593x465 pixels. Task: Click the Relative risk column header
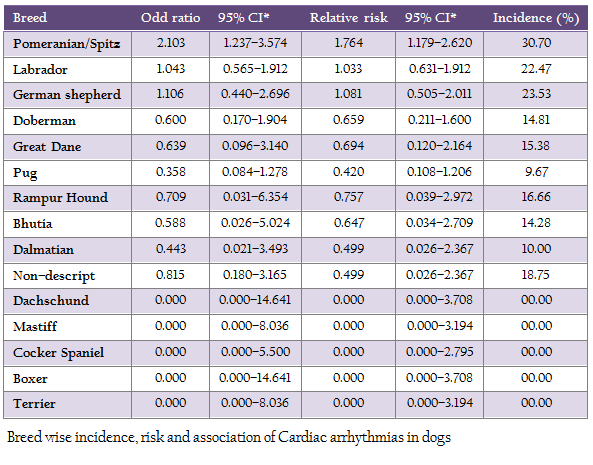(x=349, y=18)
